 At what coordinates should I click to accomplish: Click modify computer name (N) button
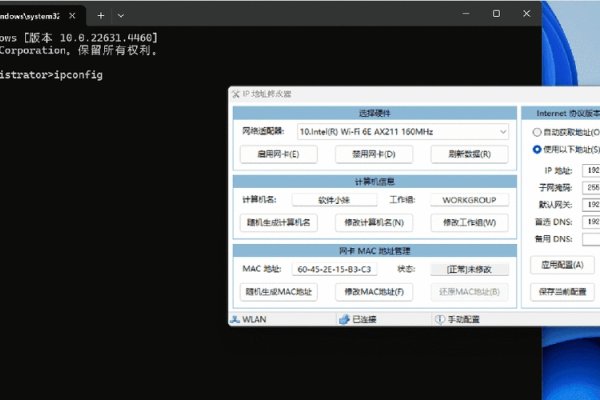[x=374, y=223]
